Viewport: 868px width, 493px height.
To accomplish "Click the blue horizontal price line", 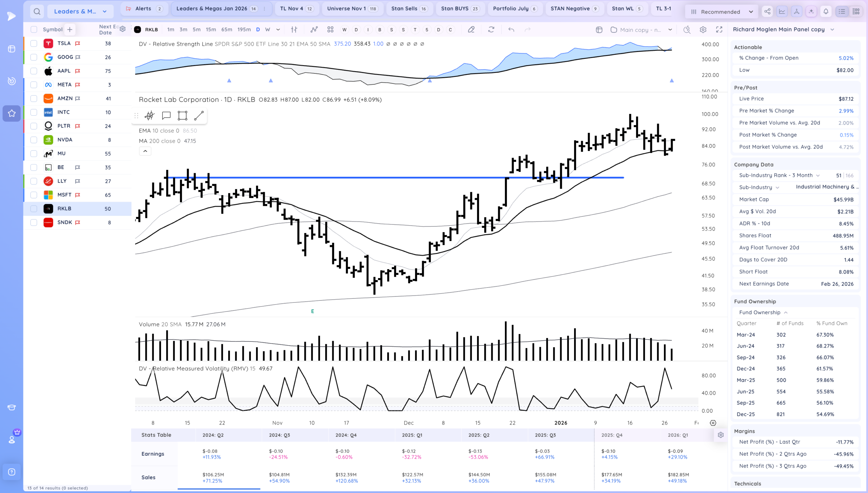I will (395, 177).
